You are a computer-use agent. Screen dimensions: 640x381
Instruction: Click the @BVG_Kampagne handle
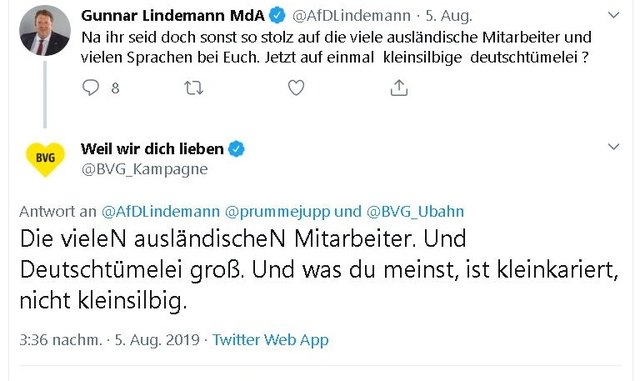(144, 169)
